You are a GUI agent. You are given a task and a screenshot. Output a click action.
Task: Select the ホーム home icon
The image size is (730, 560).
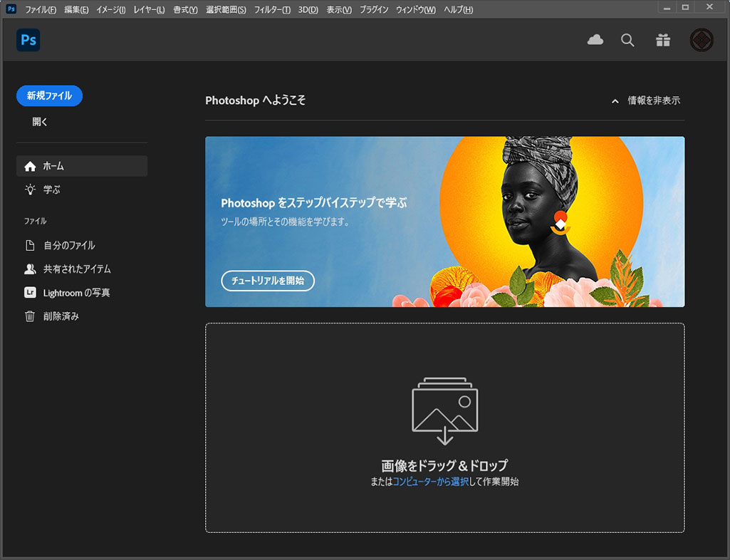tap(30, 165)
